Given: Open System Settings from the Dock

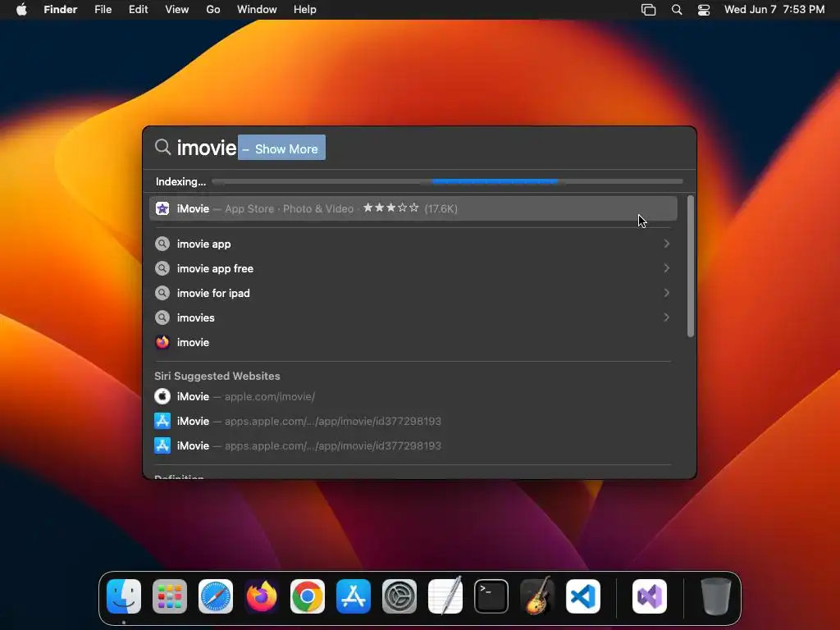Looking at the screenshot, I should click(399, 596).
